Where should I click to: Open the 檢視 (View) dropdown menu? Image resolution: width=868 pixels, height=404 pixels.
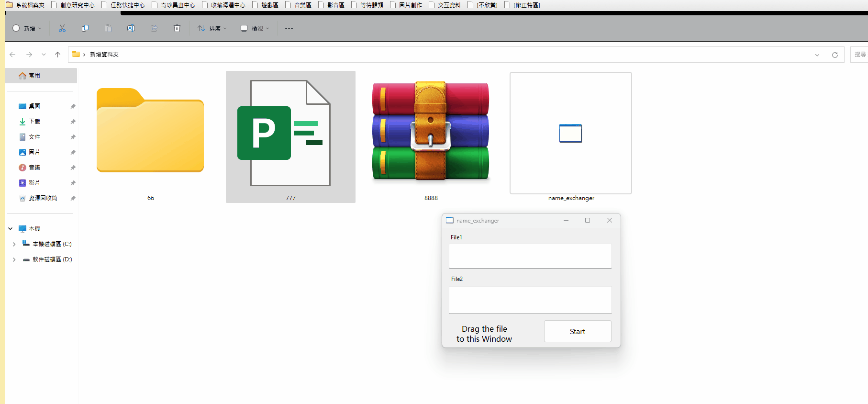255,29
